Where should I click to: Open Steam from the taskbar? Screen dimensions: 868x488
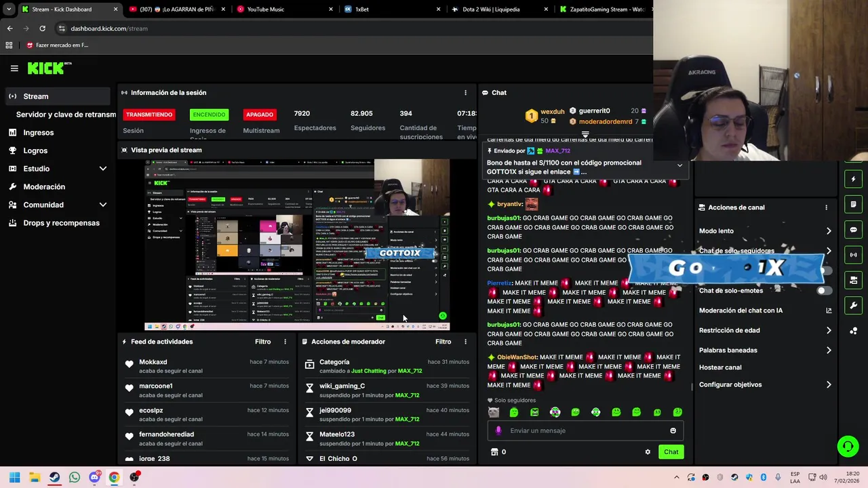pos(54,477)
